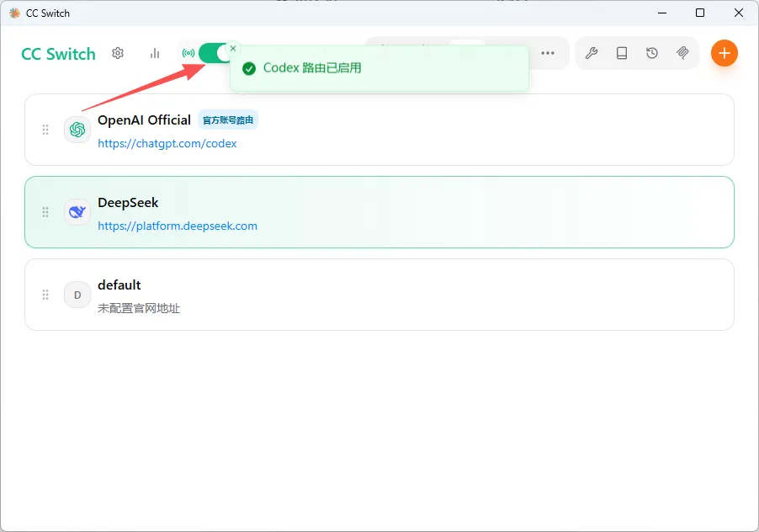Click the 官方账号路由 badge
This screenshot has height=532, width=759.
[228, 120]
